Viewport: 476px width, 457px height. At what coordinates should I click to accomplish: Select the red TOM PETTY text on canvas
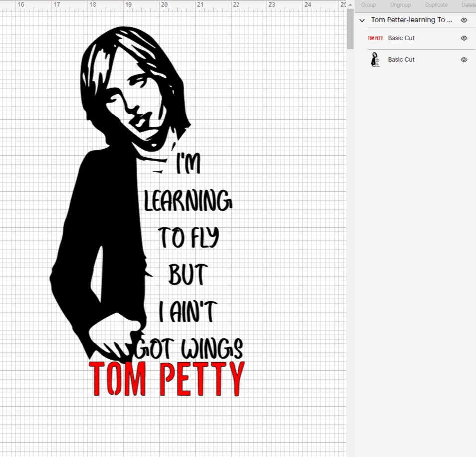167,379
